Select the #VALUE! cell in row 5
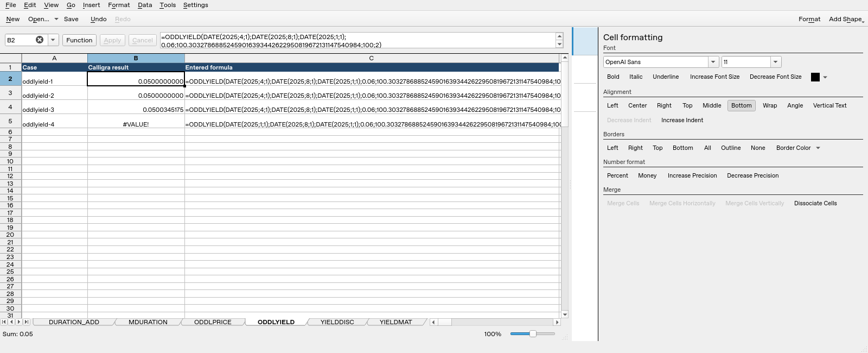This screenshot has height=353, width=868. (136, 121)
